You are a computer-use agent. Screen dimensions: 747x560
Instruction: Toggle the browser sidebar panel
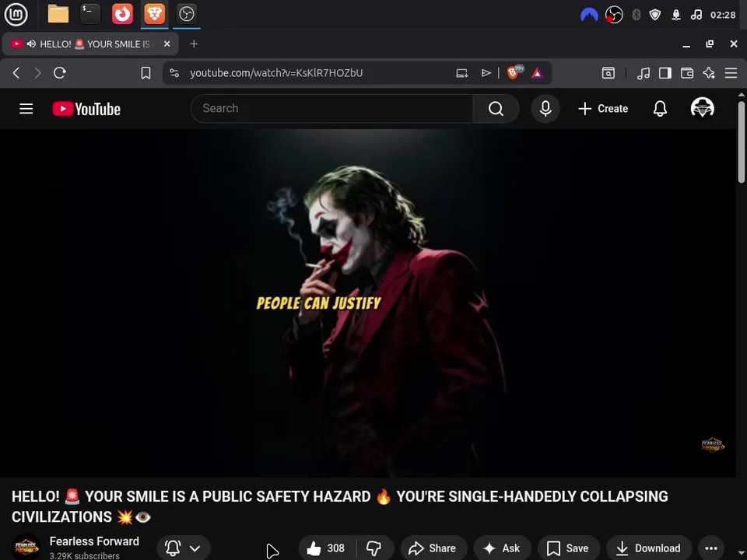665,73
